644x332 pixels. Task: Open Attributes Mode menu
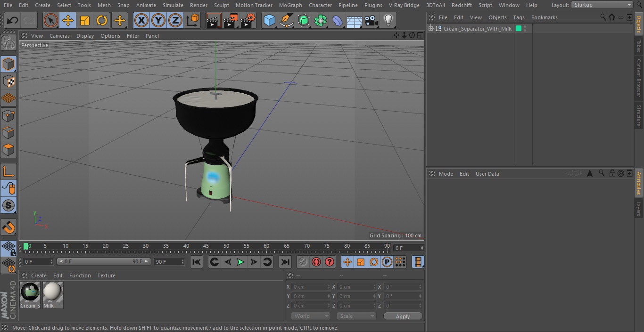[446, 174]
